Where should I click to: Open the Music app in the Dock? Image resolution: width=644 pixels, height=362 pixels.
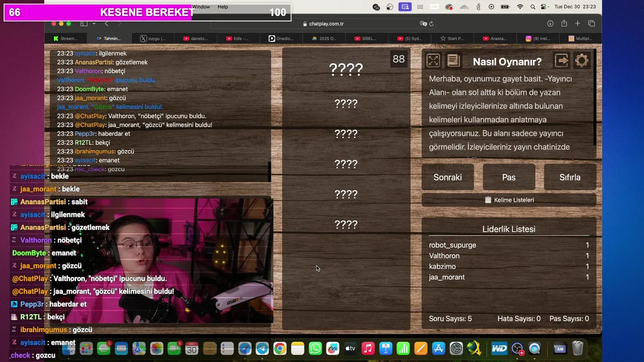(368, 348)
